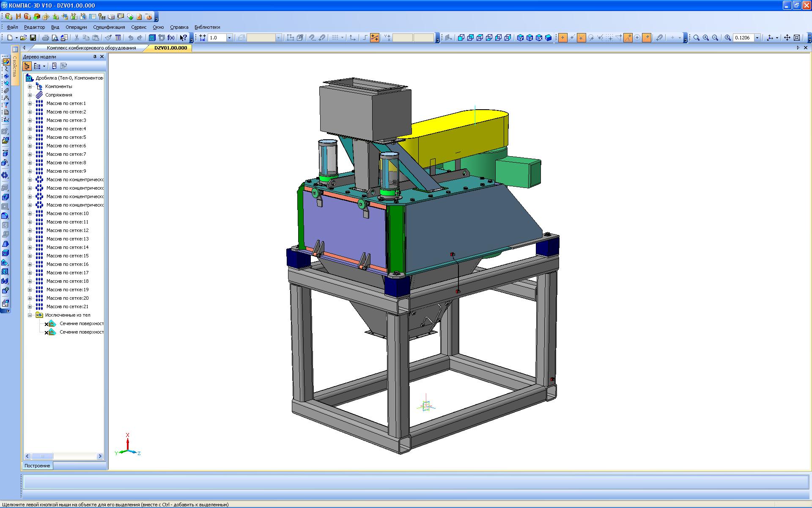Open the Операции menu

[x=76, y=27]
